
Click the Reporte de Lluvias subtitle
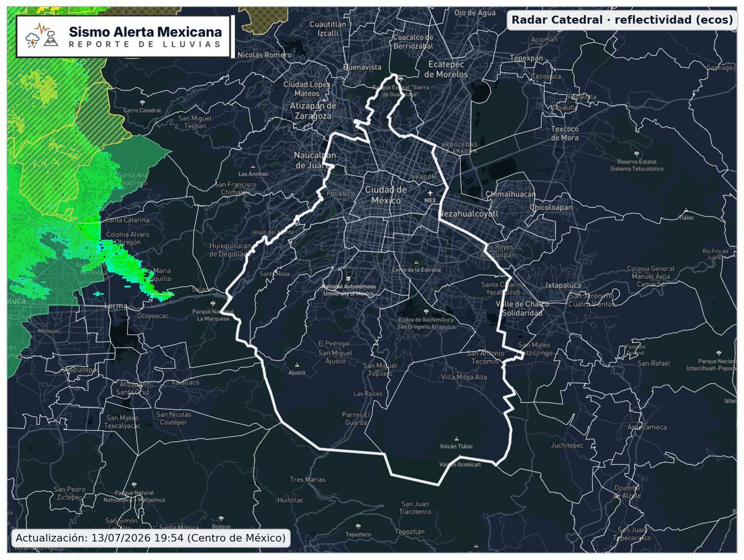point(144,44)
